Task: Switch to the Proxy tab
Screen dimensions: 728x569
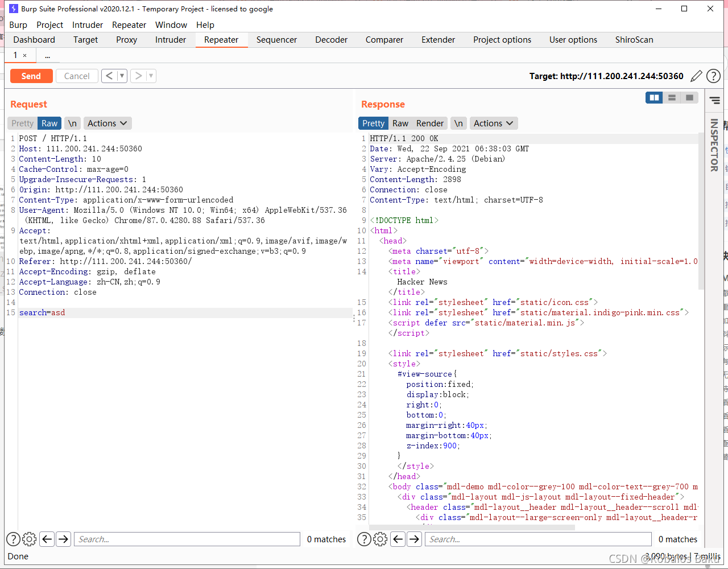Action: pos(127,40)
